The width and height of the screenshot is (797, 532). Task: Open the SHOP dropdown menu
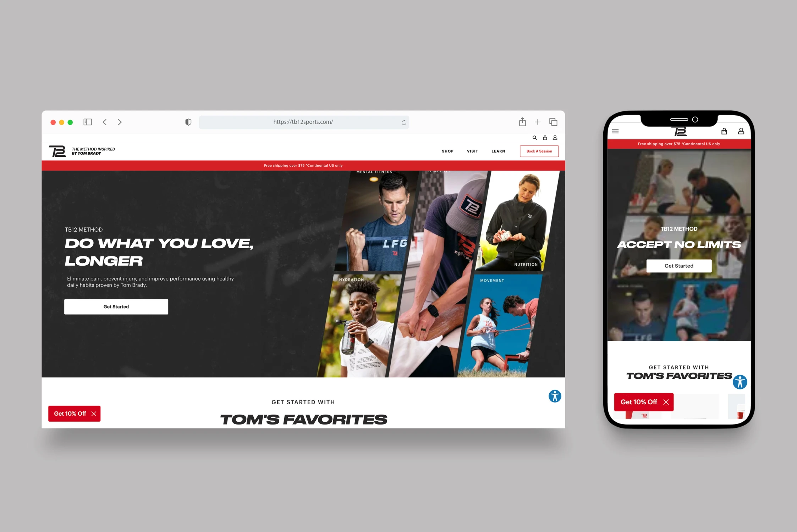(447, 151)
